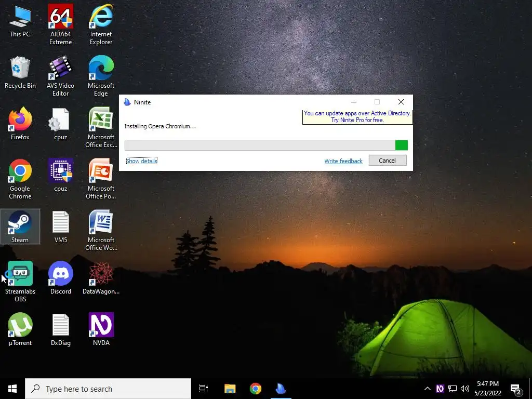Image resolution: width=532 pixels, height=399 pixels.
Task: Select the AVS Video Editor shortcut
Action: 60,76
